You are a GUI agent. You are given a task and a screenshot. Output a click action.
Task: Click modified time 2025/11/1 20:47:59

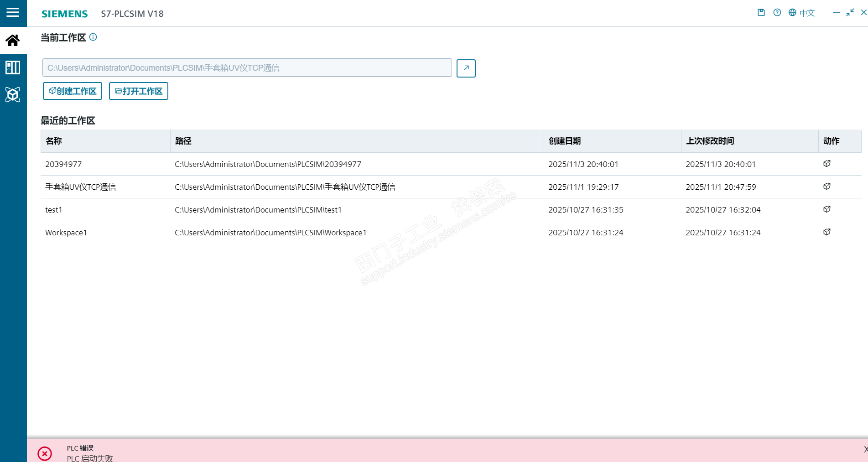pos(721,187)
